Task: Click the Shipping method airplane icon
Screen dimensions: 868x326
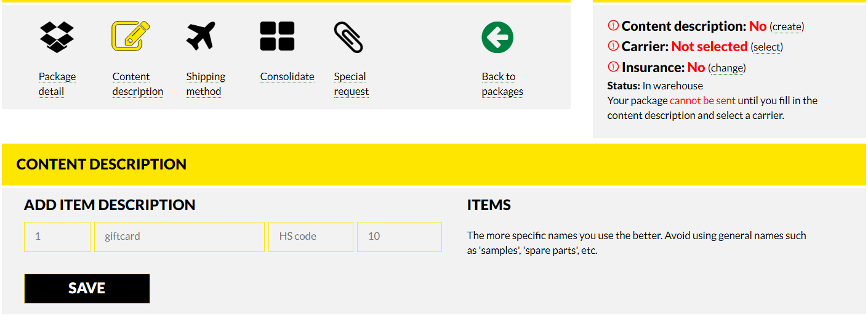Action: [x=201, y=36]
